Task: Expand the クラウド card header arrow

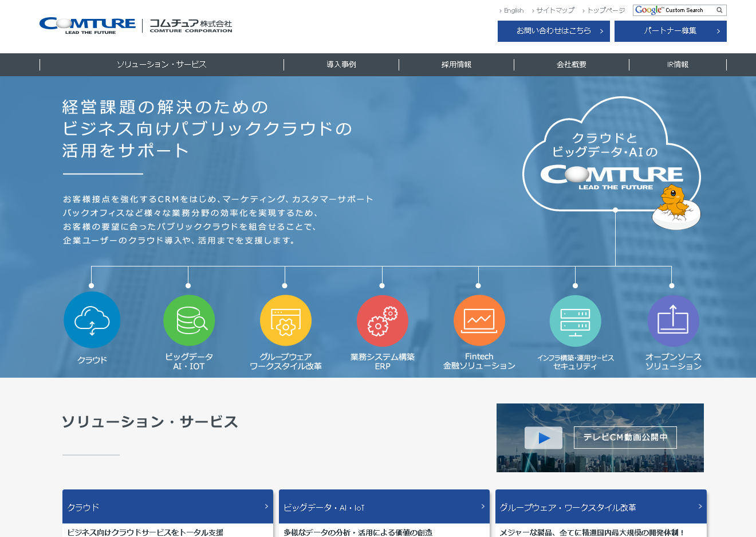Action: tap(266, 507)
